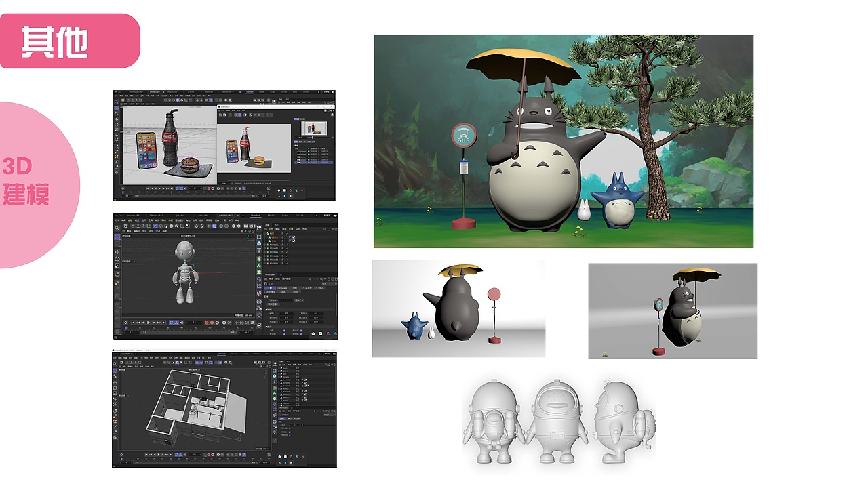Select Rotate tool in house model screenshot
Screen dimensions: 868x488
115,388
